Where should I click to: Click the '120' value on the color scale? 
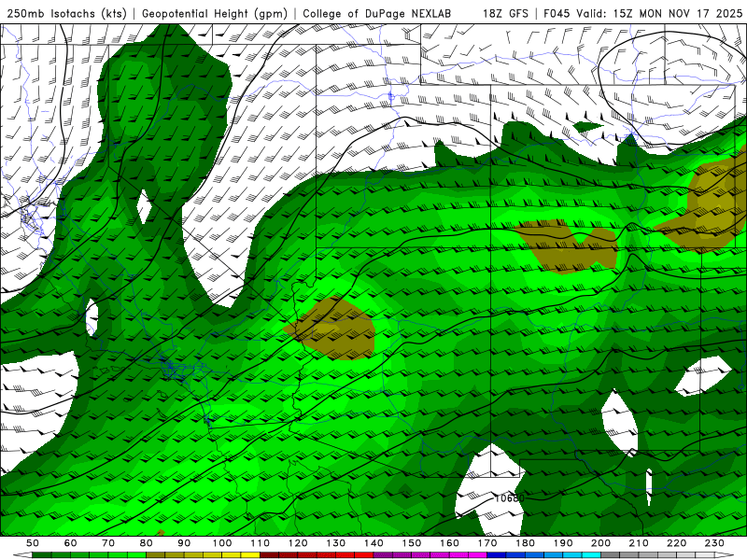pyautogui.click(x=298, y=543)
